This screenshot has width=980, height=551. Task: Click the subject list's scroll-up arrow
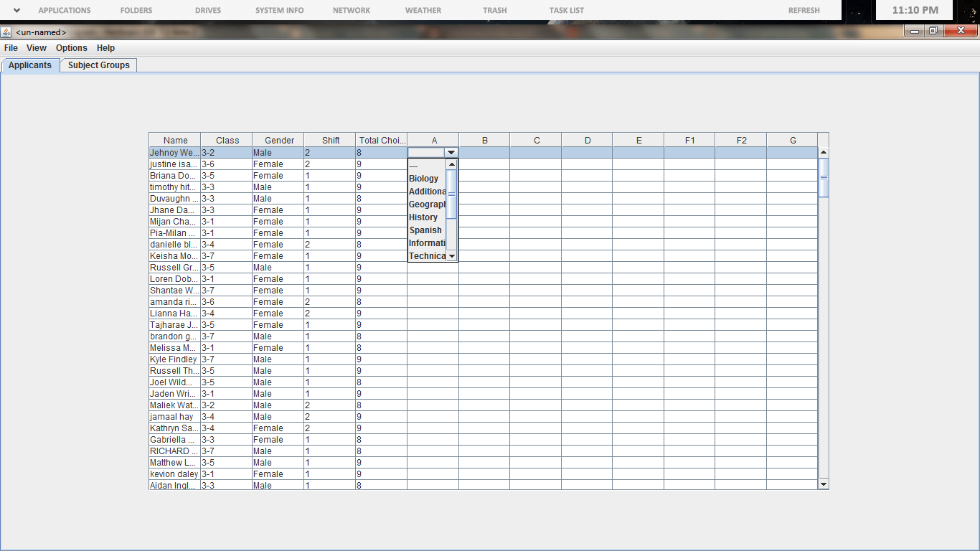click(x=452, y=164)
